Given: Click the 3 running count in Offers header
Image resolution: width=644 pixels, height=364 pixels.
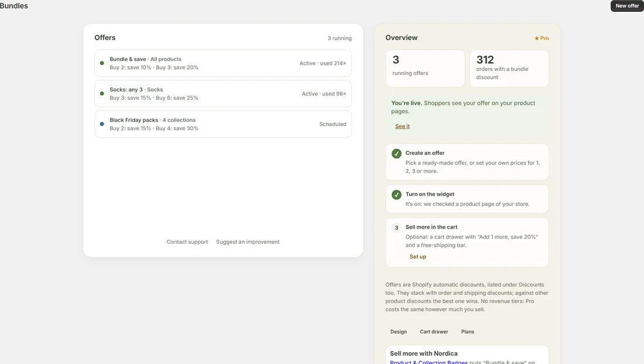Looking at the screenshot, I should (x=340, y=38).
